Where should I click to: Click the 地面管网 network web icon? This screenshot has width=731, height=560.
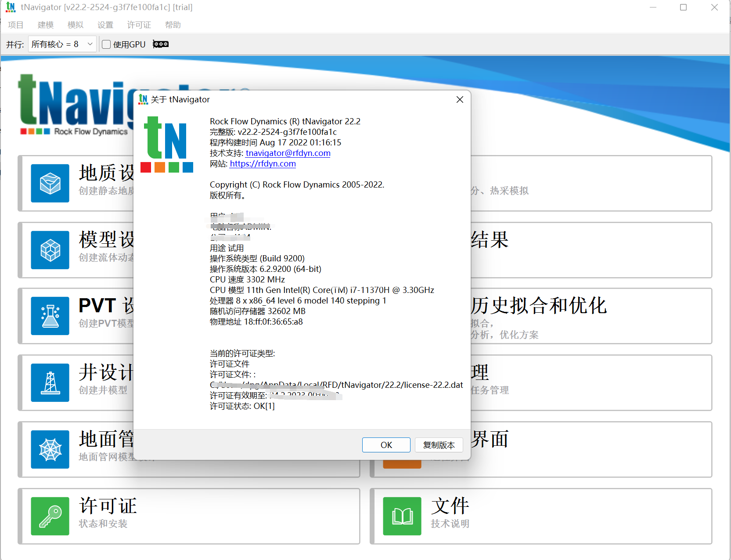tap(50, 449)
